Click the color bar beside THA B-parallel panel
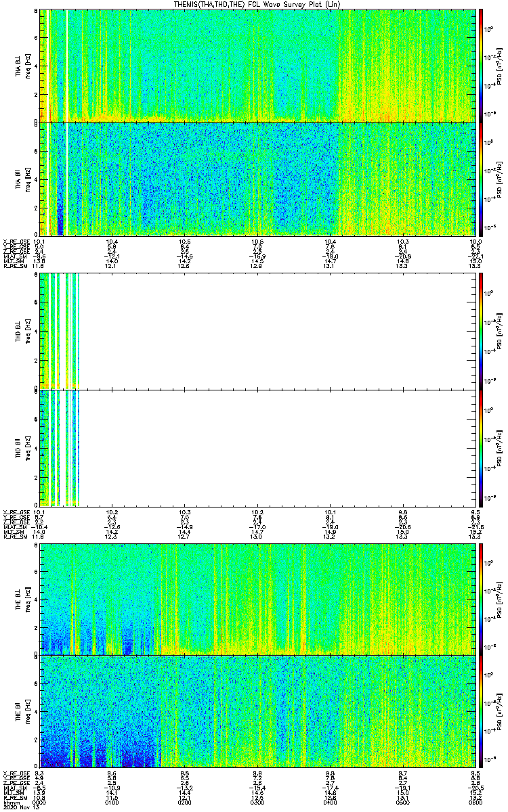 point(481,179)
